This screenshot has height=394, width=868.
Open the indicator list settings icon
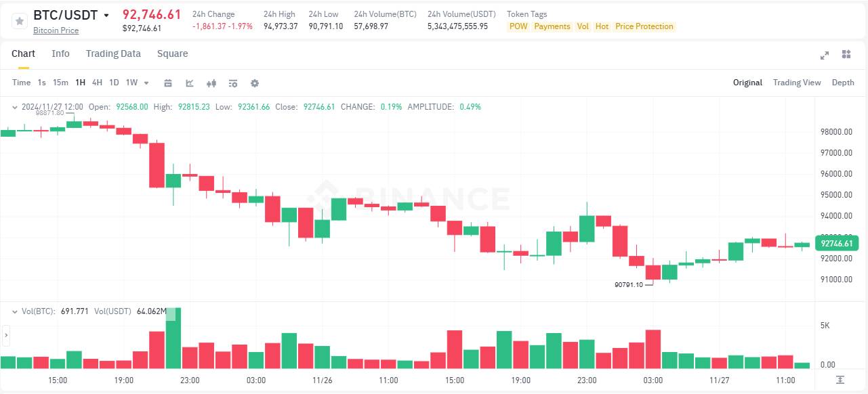(233, 83)
